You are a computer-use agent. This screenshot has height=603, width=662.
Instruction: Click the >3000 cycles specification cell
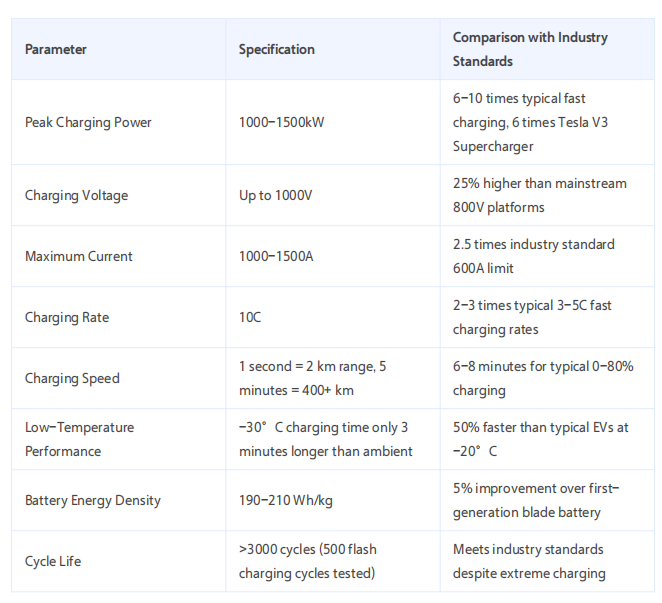[x=308, y=561]
